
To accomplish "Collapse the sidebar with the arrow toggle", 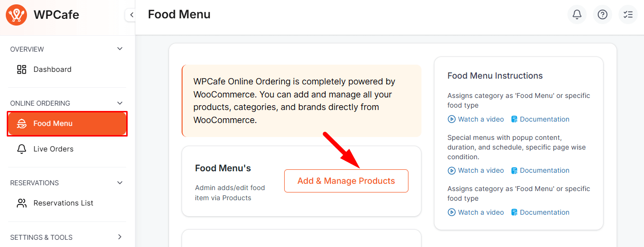I will (131, 15).
